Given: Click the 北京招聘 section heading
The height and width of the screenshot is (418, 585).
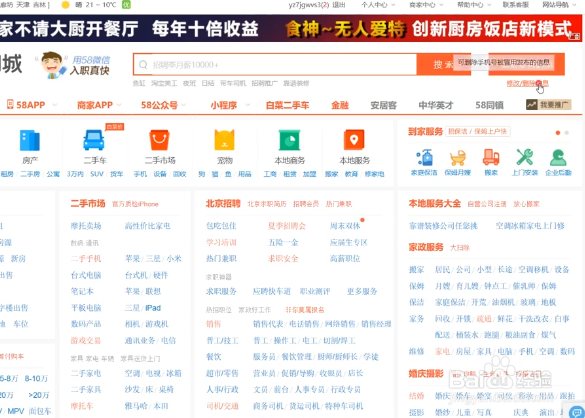Looking at the screenshot, I should click(x=223, y=204).
